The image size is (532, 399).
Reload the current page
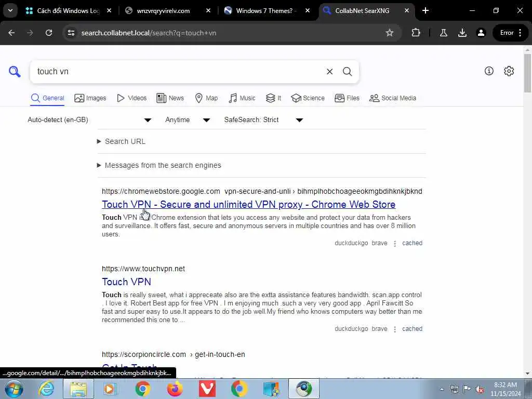(49, 33)
